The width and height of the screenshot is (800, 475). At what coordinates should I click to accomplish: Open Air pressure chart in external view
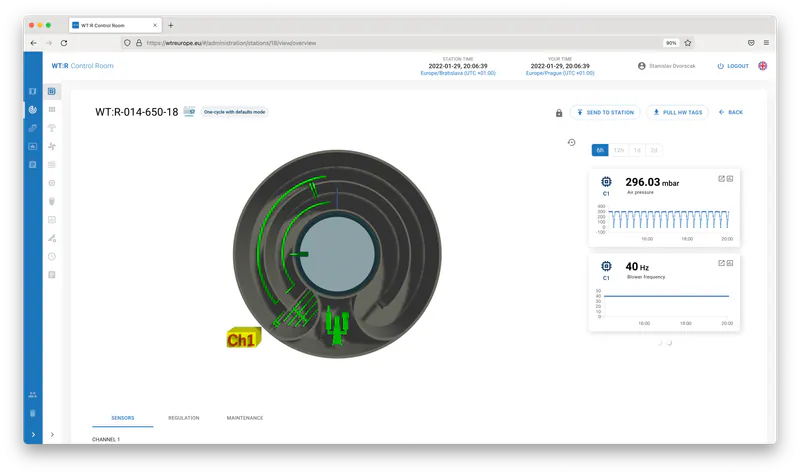pyautogui.click(x=721, y=178)
